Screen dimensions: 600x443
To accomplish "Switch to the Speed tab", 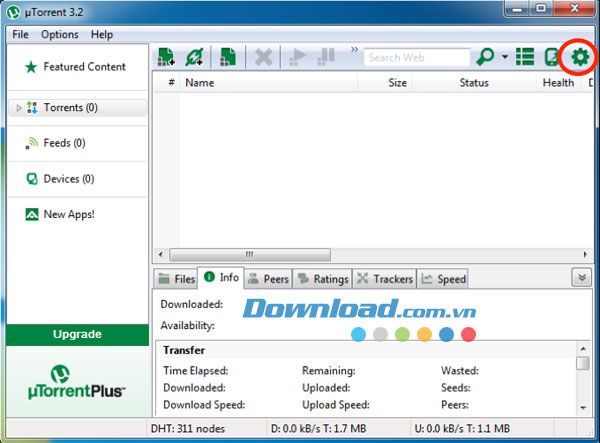I will tap(443, 279).
